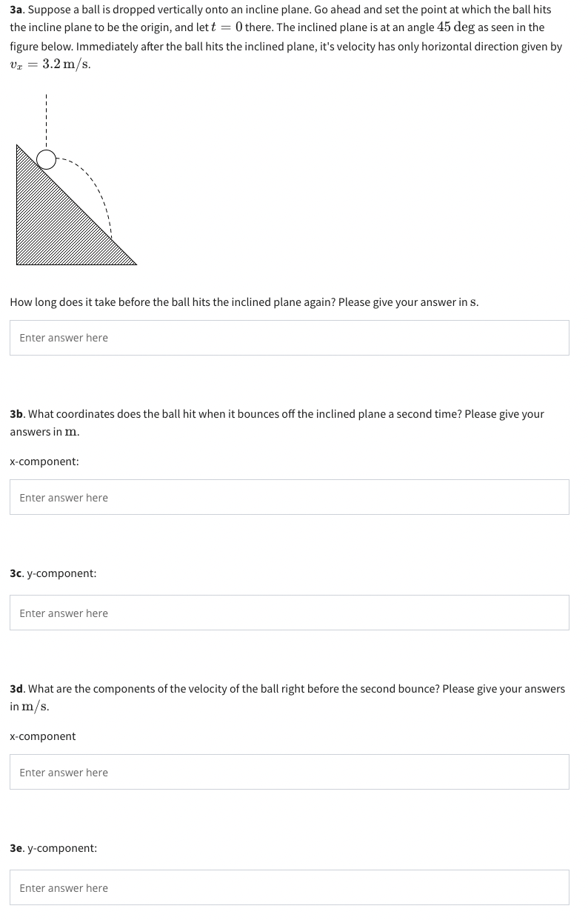Click the answer field for question 3a
The height and width of the screenshot is (920, 588).
click(x=289, y=337)
